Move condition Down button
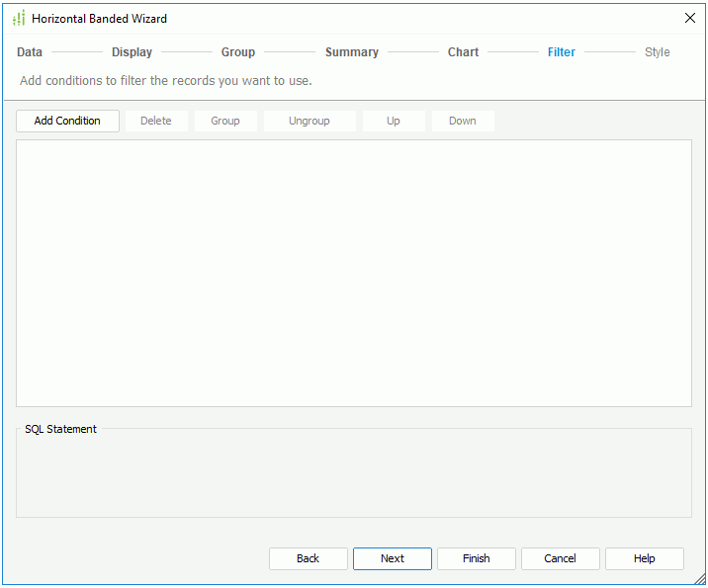This screenshot has width=708, height=588. 463,121
